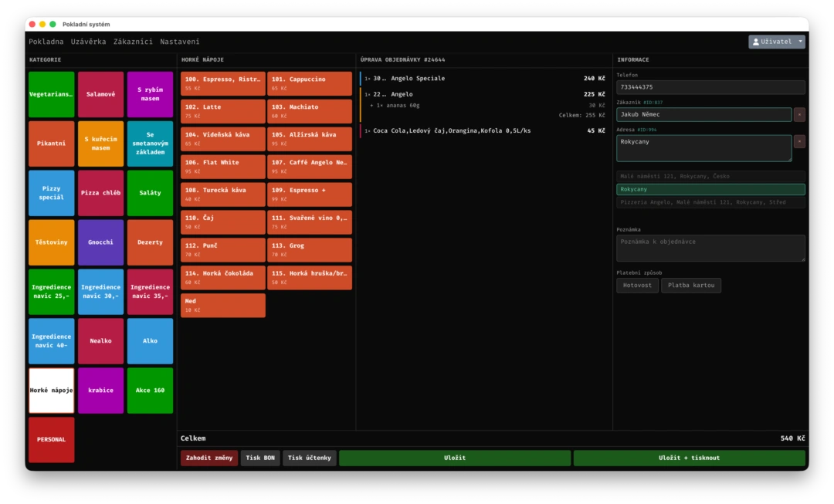Screen dimensions: 834x504
Task: Select Hotovost payment method
Action: tap(637, 286)
